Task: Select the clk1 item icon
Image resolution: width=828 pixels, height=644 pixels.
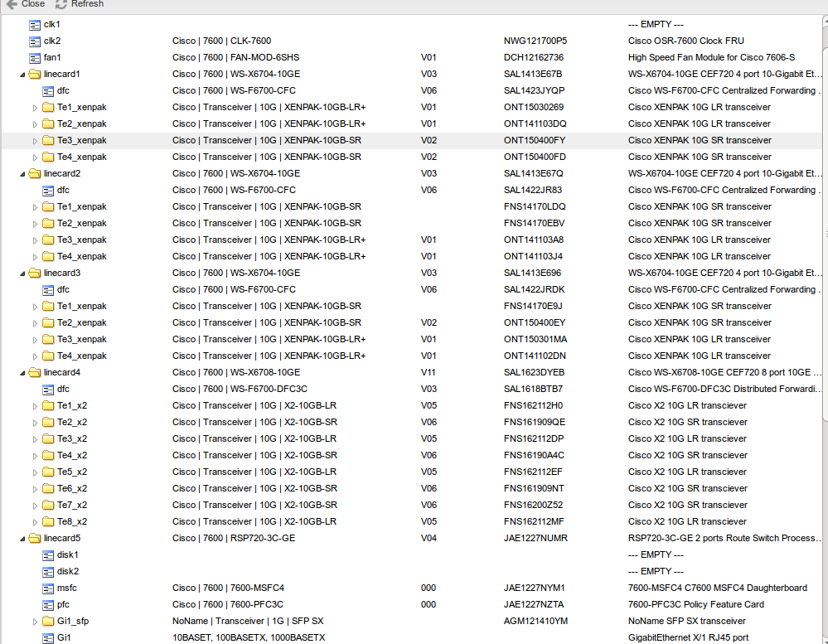Action: [35, 25]
